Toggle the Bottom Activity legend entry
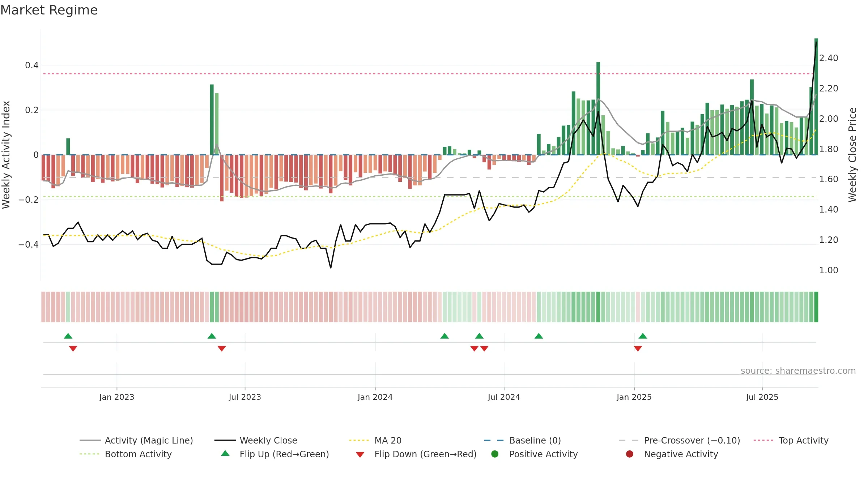Screen dimensions: 868x488 point(125,454)
